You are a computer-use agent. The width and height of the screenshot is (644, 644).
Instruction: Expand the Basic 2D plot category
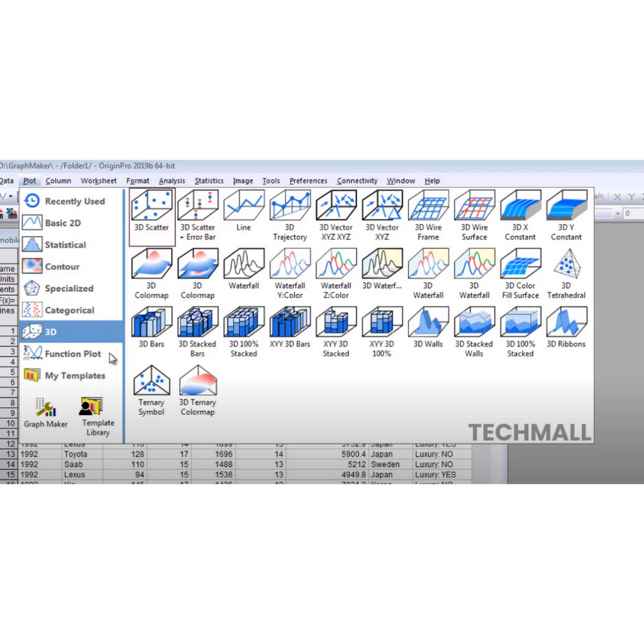(x=62, y=223)
